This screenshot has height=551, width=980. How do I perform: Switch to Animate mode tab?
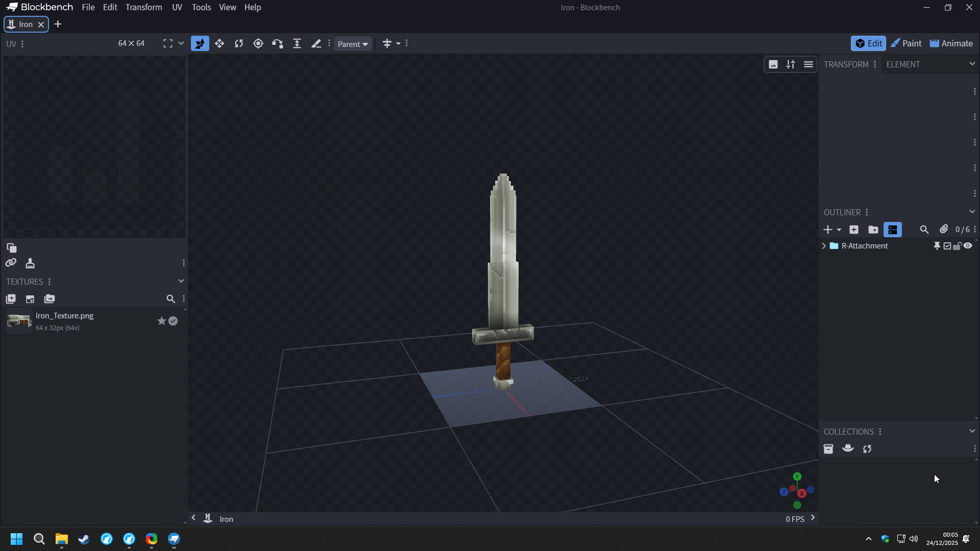click(x=951, y=43)
